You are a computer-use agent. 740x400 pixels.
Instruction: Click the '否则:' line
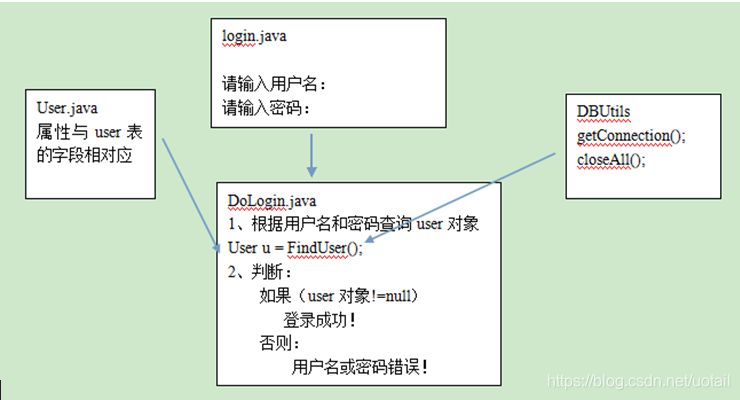279,343
